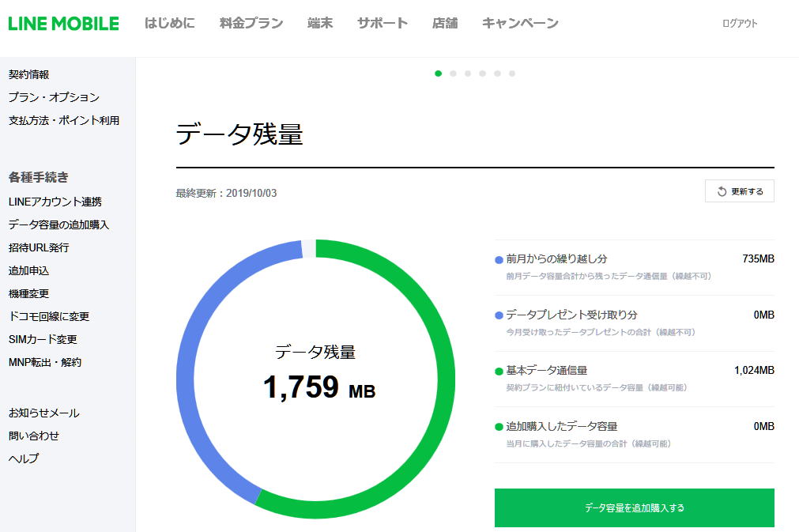Click the LINE MOBILE logo
The width and height of the screenshot is (799, 532).
click(63, 23)
